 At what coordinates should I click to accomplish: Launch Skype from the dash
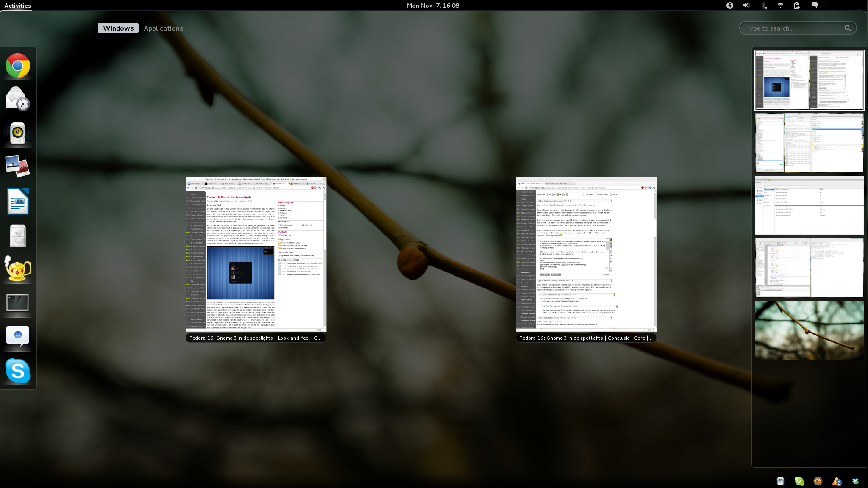[x=18, y=371]
